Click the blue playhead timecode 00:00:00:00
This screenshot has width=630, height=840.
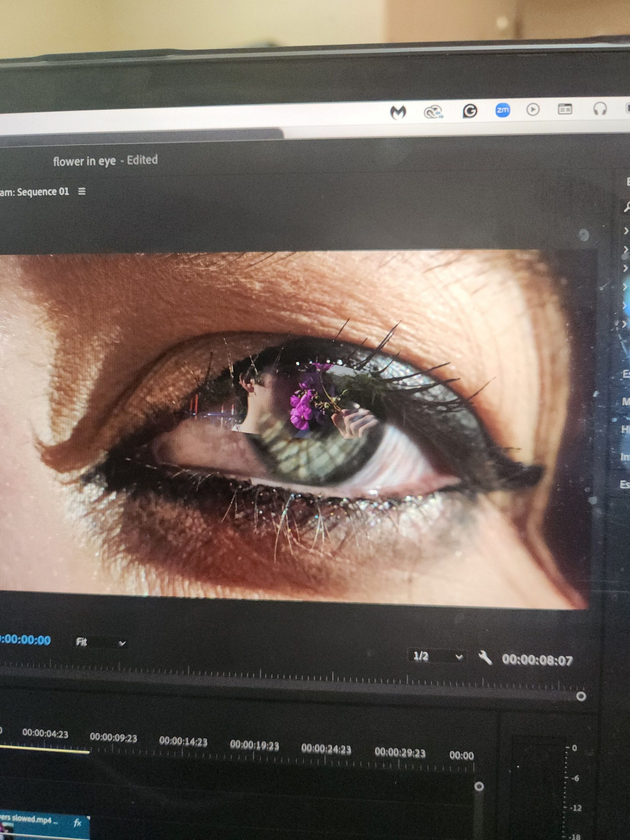[25, 640]
